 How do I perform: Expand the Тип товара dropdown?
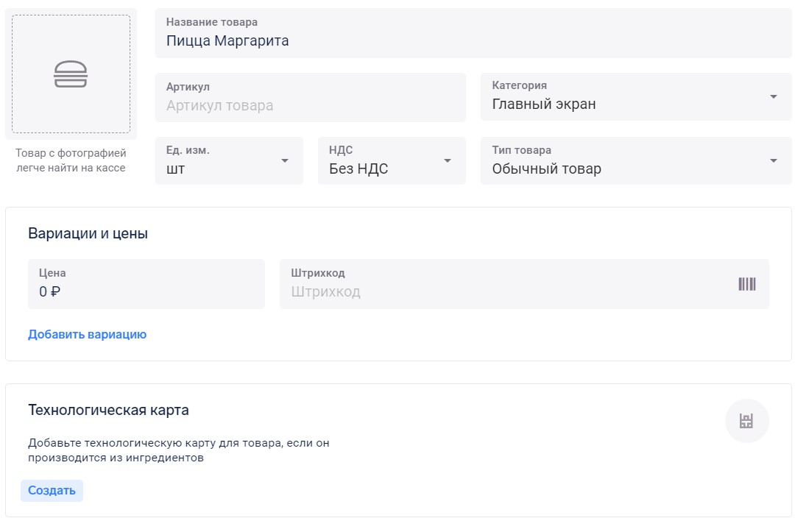coord(636,161)
